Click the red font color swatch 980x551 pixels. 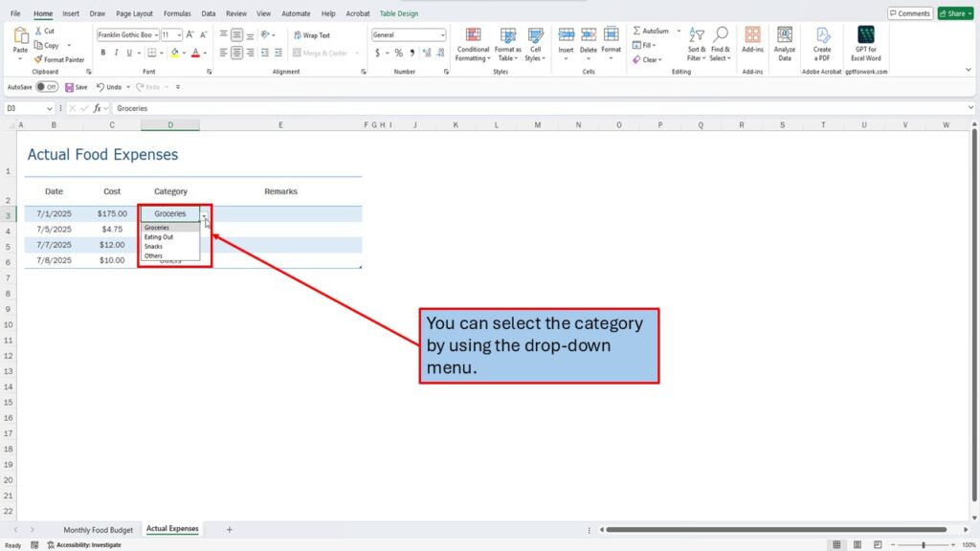coord(194,54)
